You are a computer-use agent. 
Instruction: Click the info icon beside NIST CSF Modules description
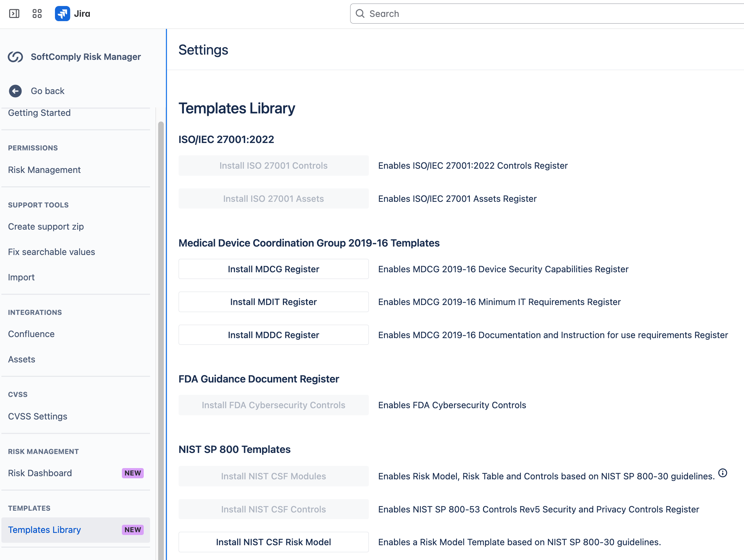tap(723, 473)
